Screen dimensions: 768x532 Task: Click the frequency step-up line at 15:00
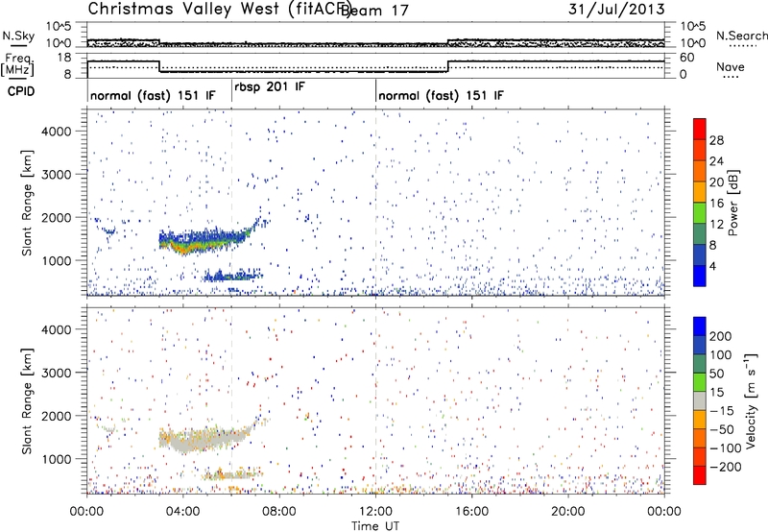click(x=448, y=66)
